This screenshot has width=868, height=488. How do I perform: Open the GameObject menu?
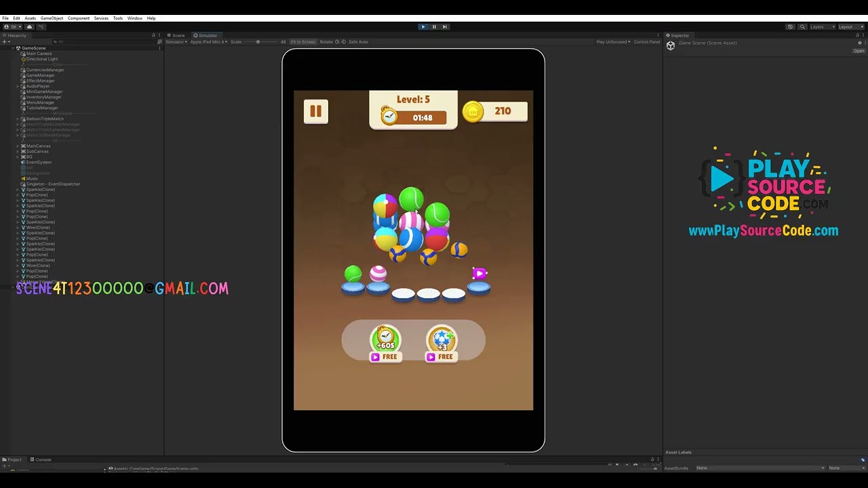pos(52,18)
